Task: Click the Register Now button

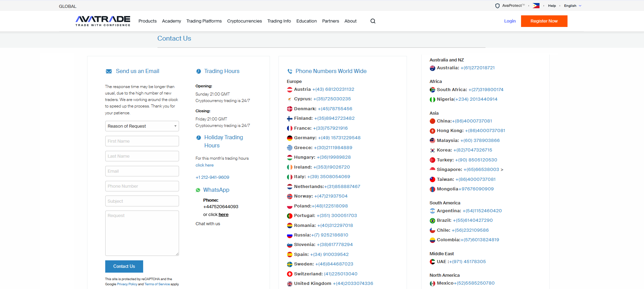Action: pos(544,21)
